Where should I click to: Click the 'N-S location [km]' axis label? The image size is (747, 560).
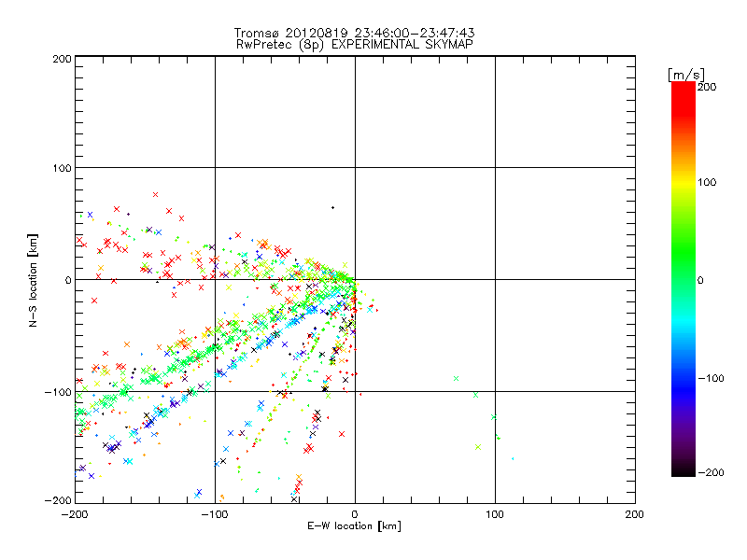33,280
